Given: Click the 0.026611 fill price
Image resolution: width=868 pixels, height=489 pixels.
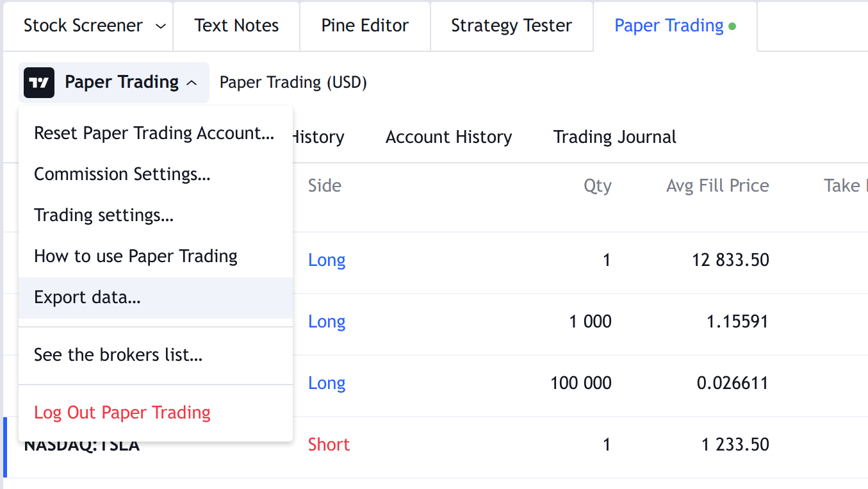Looking at the screenshot, I should pyautogui.click(x=733, y=383).
